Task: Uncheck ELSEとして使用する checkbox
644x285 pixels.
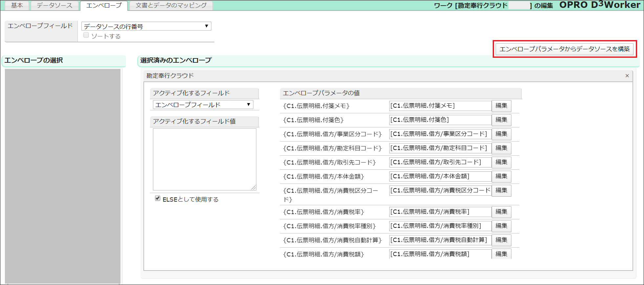Action: coord(158,198)
